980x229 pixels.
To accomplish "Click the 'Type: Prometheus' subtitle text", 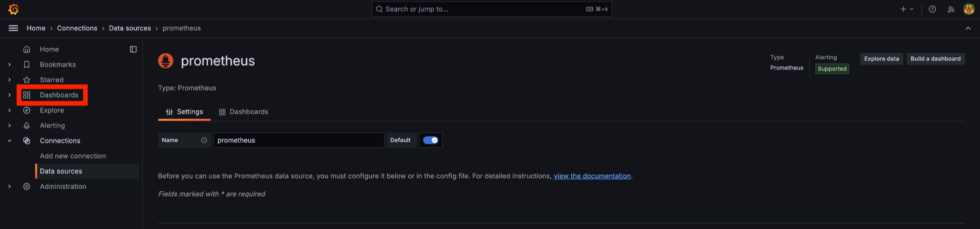I will coord(187,88).
